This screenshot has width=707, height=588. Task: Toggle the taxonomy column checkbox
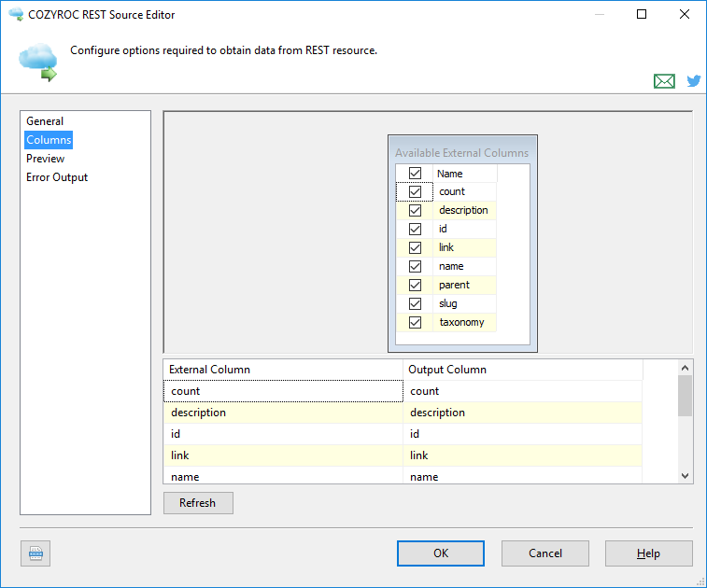(415, 323)
